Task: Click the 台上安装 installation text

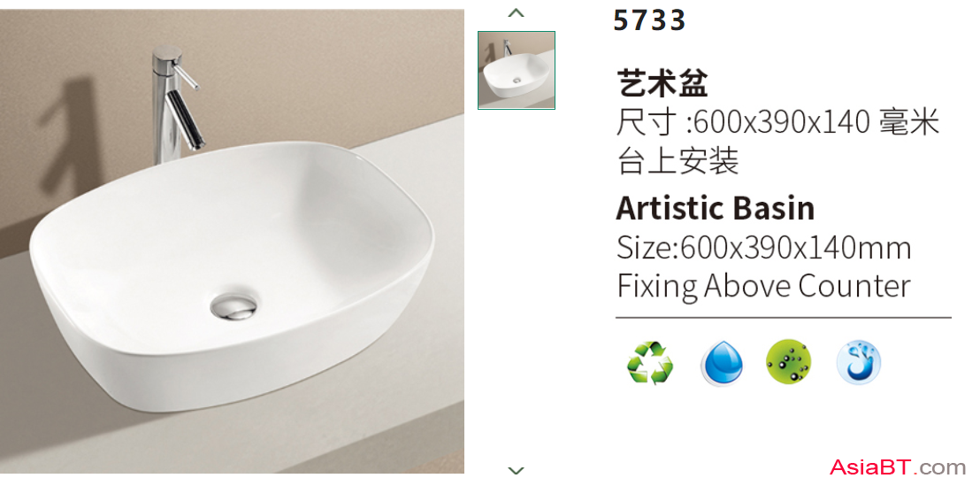Action: [678, 160]
